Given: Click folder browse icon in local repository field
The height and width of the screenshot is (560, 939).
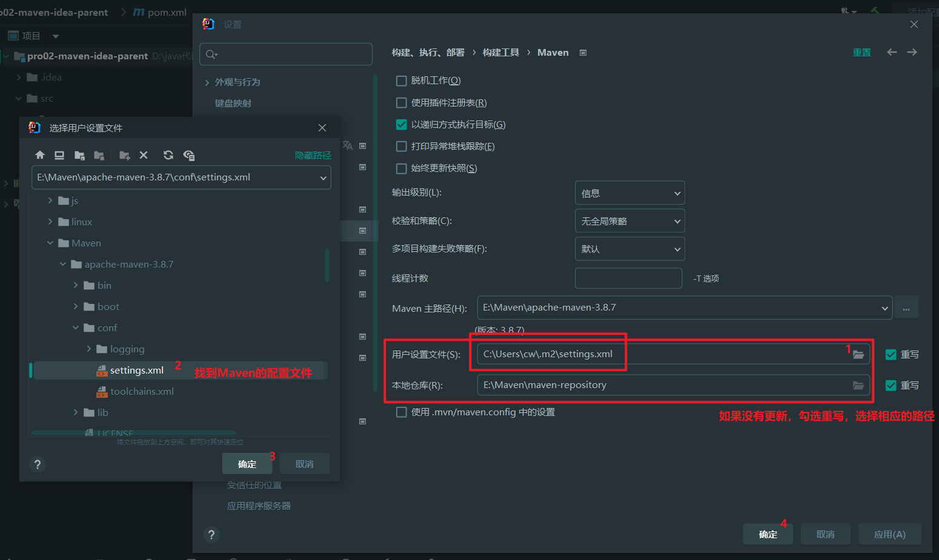Looking at the screenshot, I should pyautogui.click(x=858, y=385).
